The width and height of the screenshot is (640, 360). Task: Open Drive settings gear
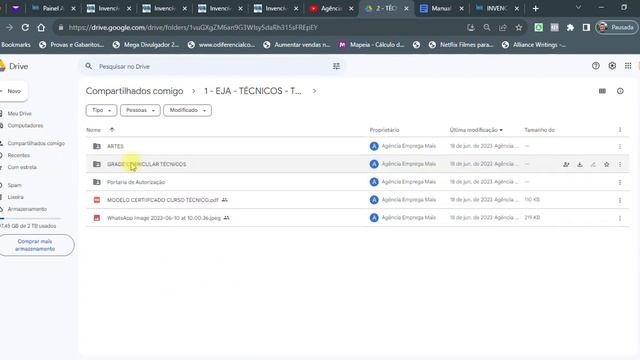pos(612,66)
